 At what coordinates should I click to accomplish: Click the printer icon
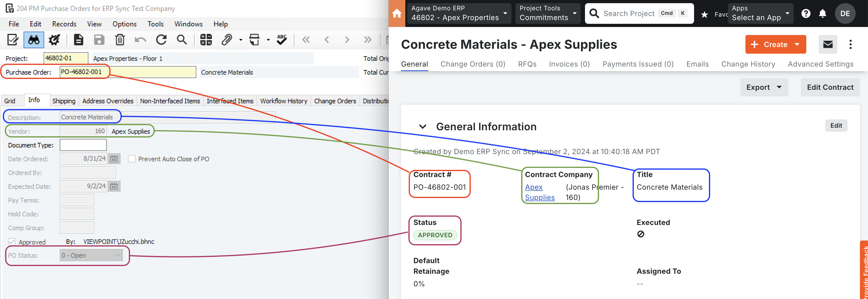254,40
